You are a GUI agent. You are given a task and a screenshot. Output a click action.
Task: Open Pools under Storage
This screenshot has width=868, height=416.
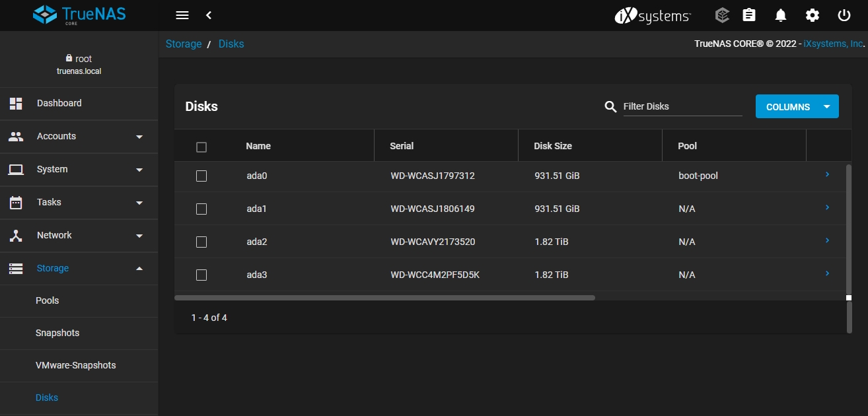pyautogui.click(x=48, y=300)
